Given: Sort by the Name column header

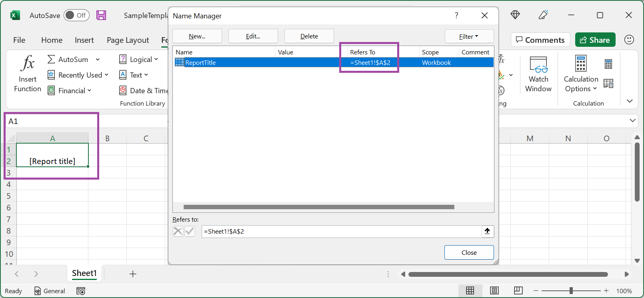Looking at the screenshot, I should 224,52.
